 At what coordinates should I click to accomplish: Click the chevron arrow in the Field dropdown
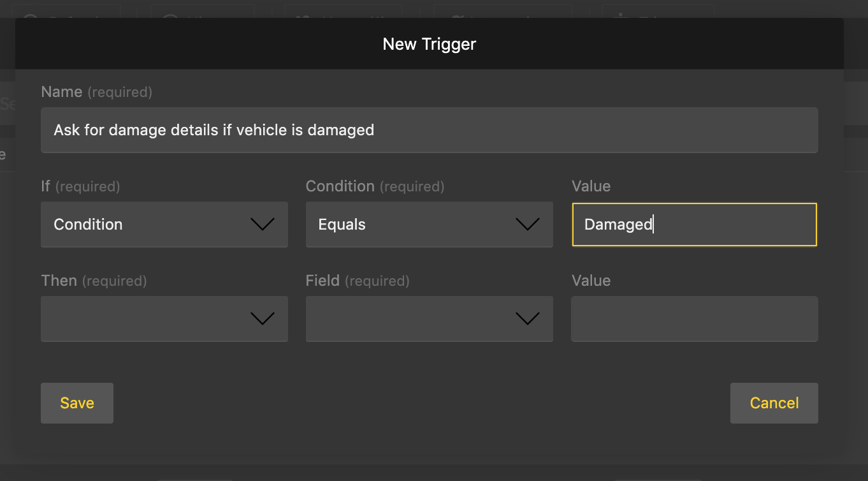527,319
